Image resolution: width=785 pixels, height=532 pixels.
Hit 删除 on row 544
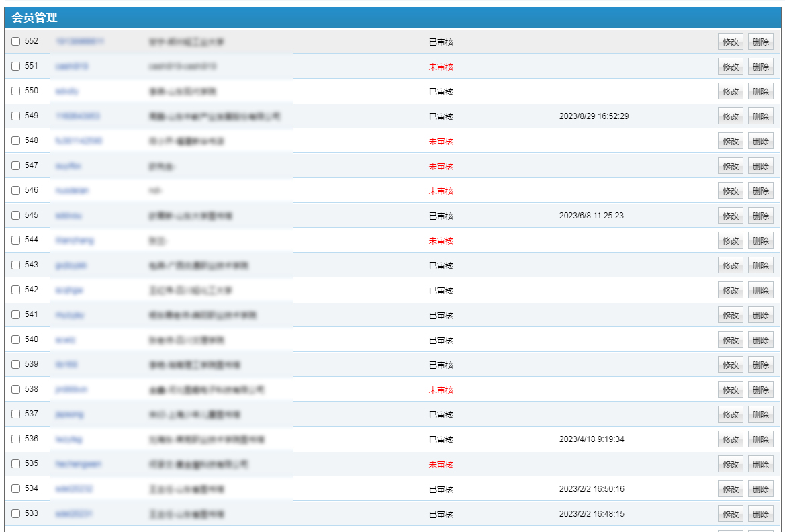(x=760, y=240)
